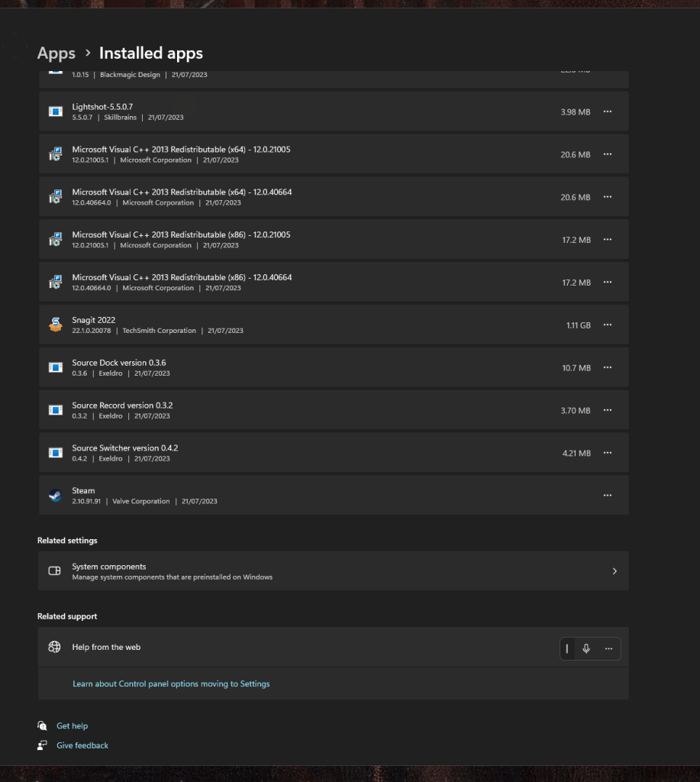The height and width of the screenshot is (782, 700).
Task: Click Steam version 2.10.91.91 text
Action: coord(86,501)
